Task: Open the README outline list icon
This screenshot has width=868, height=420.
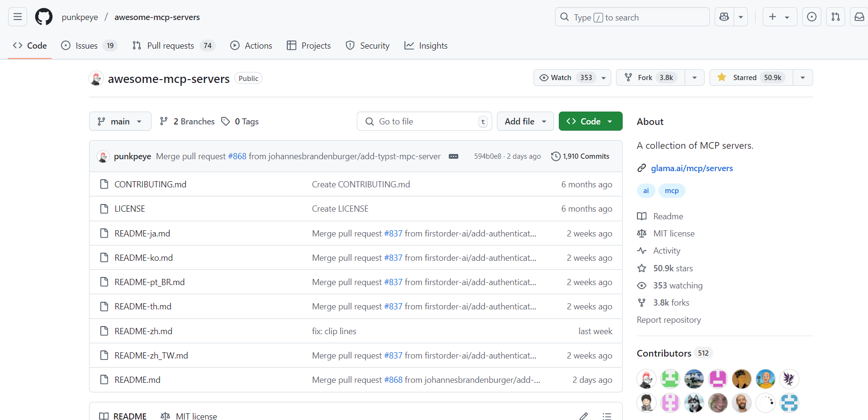Action: (606, 416)
